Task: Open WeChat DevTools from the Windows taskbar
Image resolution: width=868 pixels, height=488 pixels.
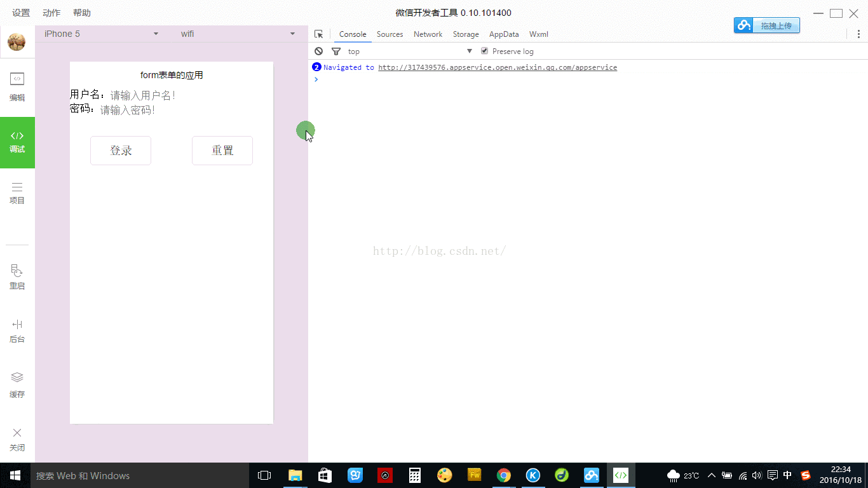Action: (x=621, y=475)
